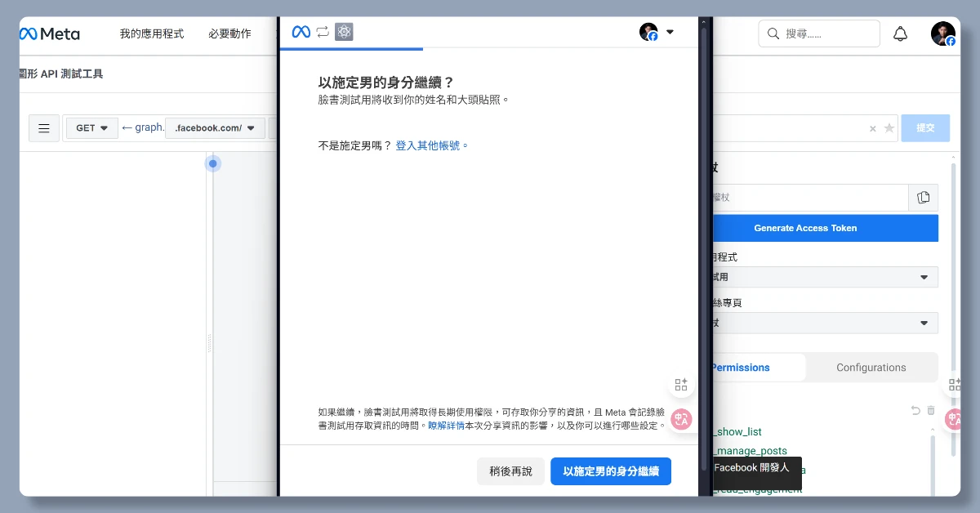Screen dimensions: 980x513
Task: Click the Facebook 開發人 tooltip label
Action: (x=752, y=467)
